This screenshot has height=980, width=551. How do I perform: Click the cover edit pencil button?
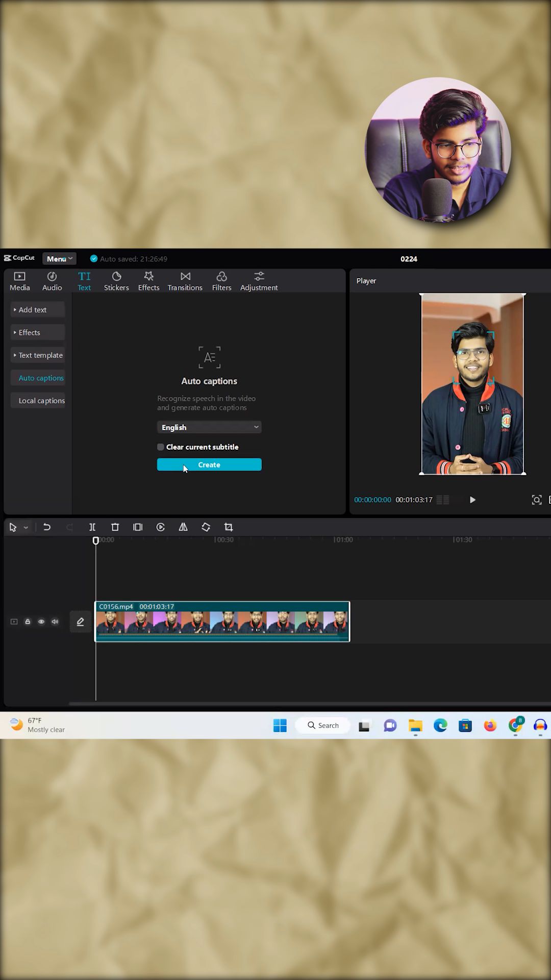pos(80,622)
